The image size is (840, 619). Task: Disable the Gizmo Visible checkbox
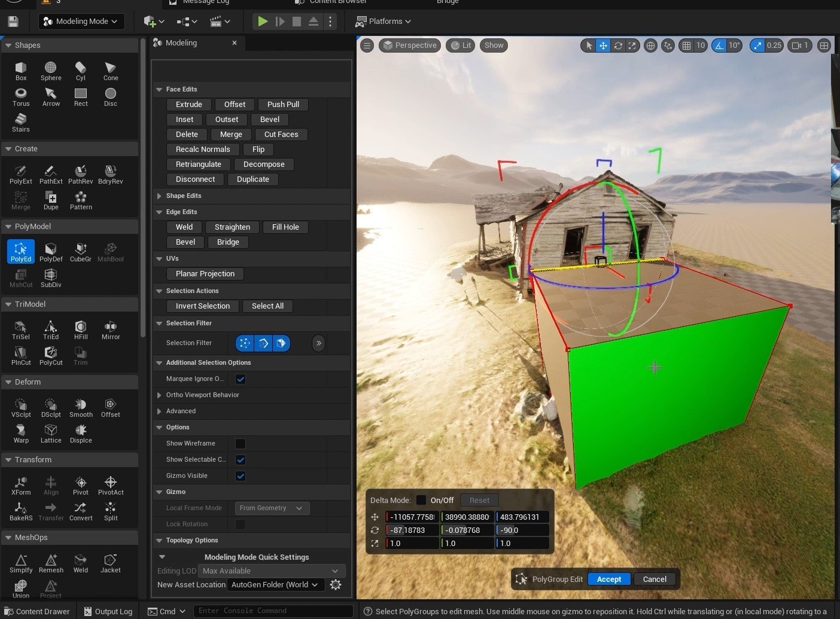(x=240, y=476)
